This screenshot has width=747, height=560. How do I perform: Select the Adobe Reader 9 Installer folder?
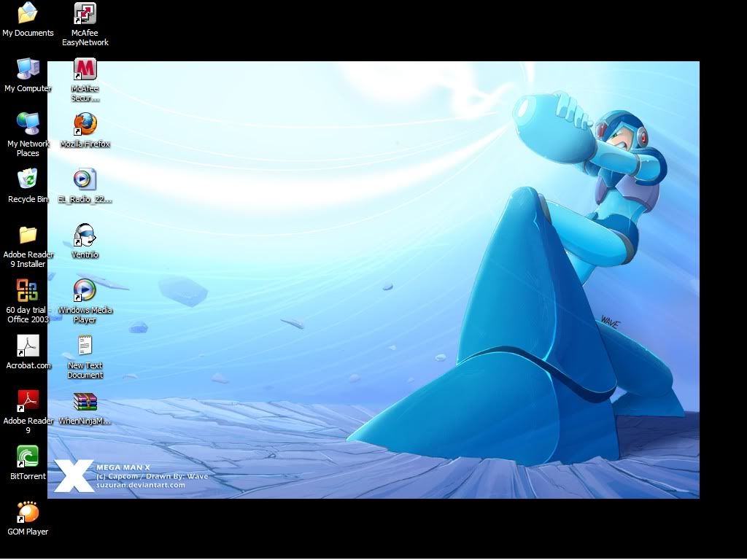[x=28, y=235]
